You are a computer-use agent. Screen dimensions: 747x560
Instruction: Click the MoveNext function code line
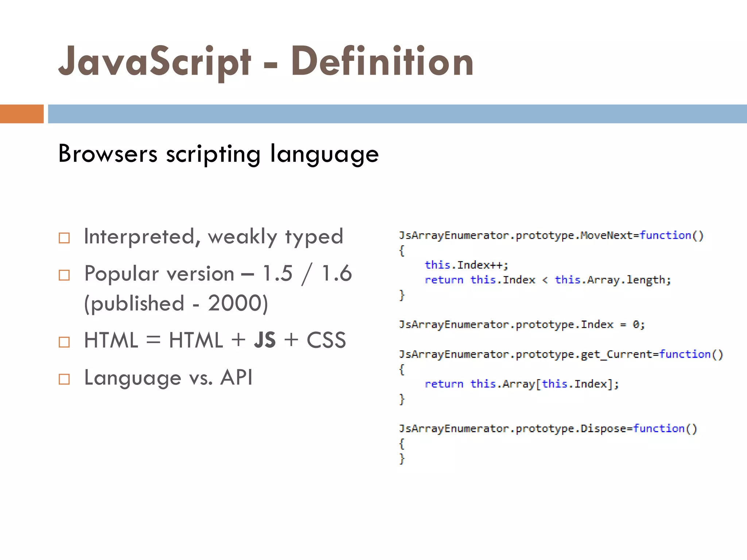point(551,236)
